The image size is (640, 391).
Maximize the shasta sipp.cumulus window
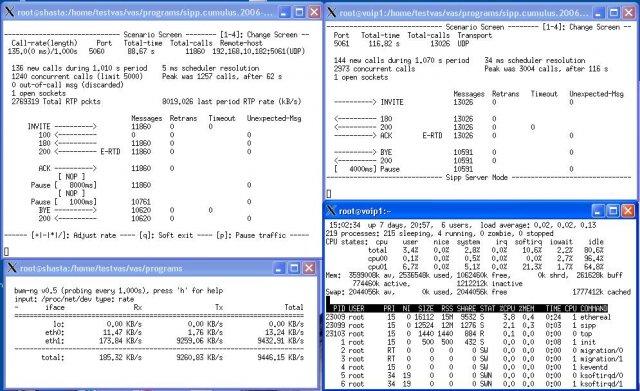pos(300,12)
